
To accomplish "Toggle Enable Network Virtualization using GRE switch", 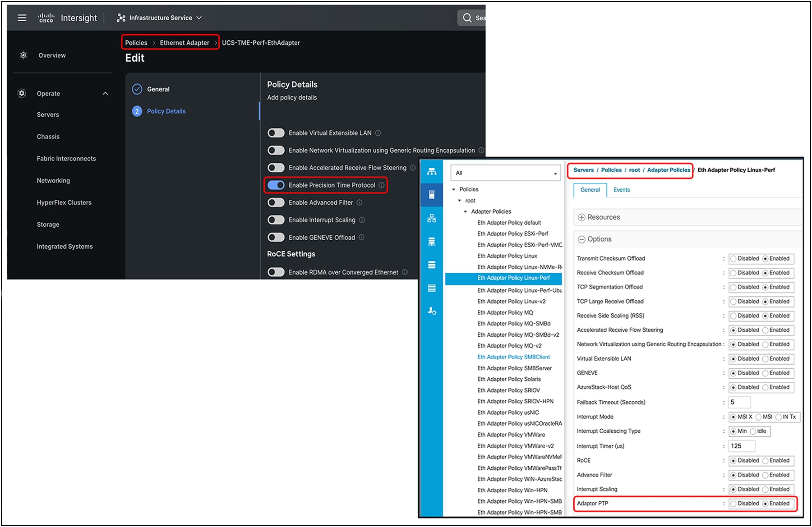I will pos(276,150).
